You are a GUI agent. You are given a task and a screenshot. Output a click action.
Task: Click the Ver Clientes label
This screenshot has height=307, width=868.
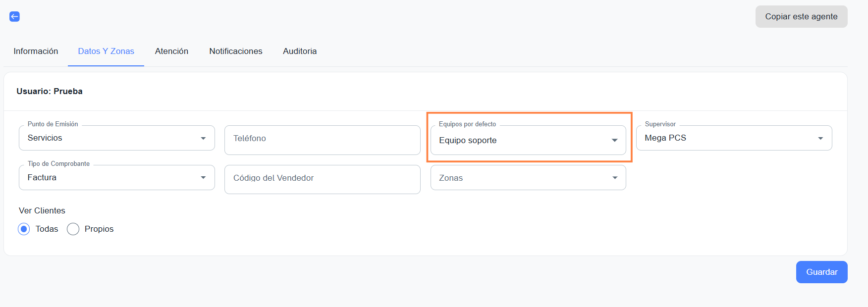[42, 211]
